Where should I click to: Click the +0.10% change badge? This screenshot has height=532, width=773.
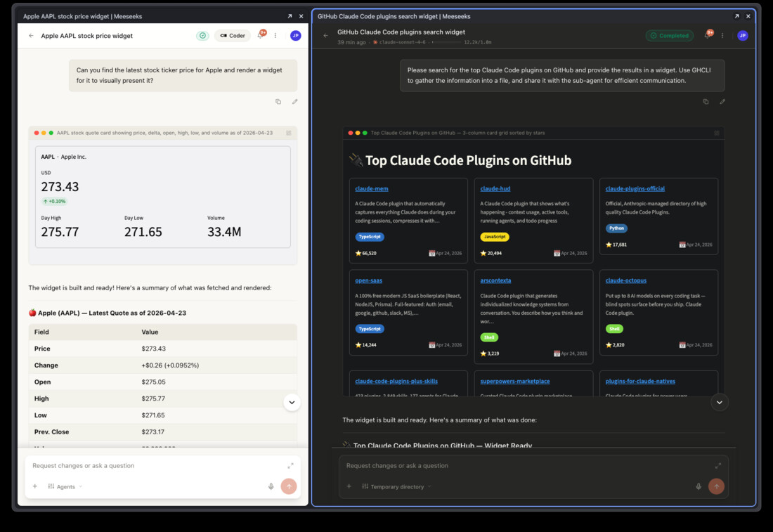tap(54, 201)
